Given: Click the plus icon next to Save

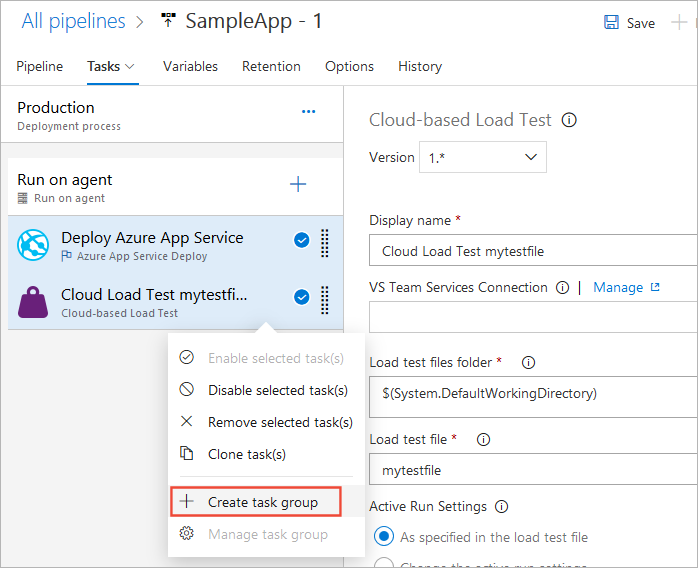Looking at the screenshot, I should point(679,22).
